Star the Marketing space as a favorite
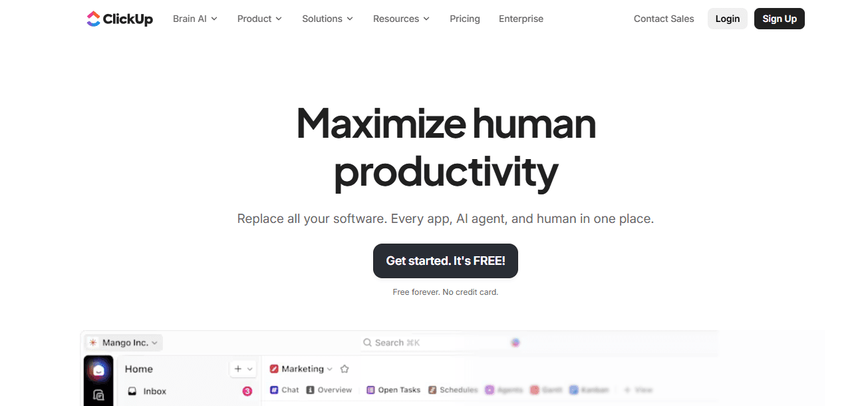This screenshot has width=868, height=406. [x=344, y=368]
